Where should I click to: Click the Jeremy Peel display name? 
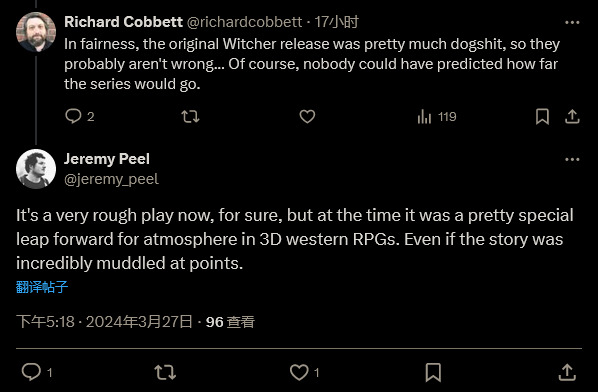point(107,159)
